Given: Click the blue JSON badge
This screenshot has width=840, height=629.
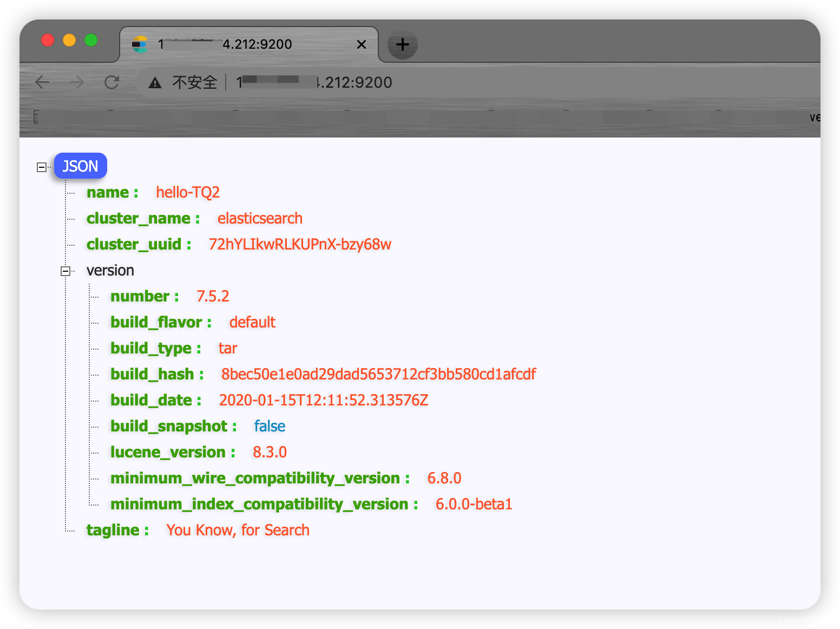Looking at the screenshot, I should coord(80,166).
